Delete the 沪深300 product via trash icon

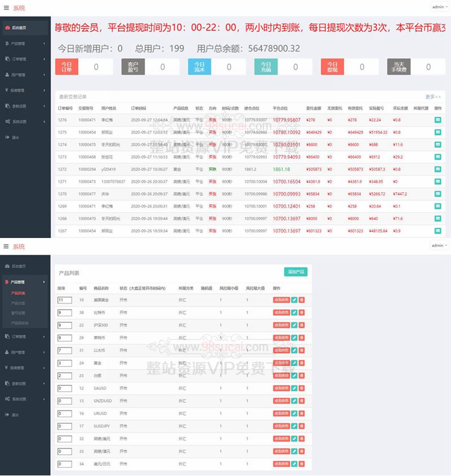[302, 325]
